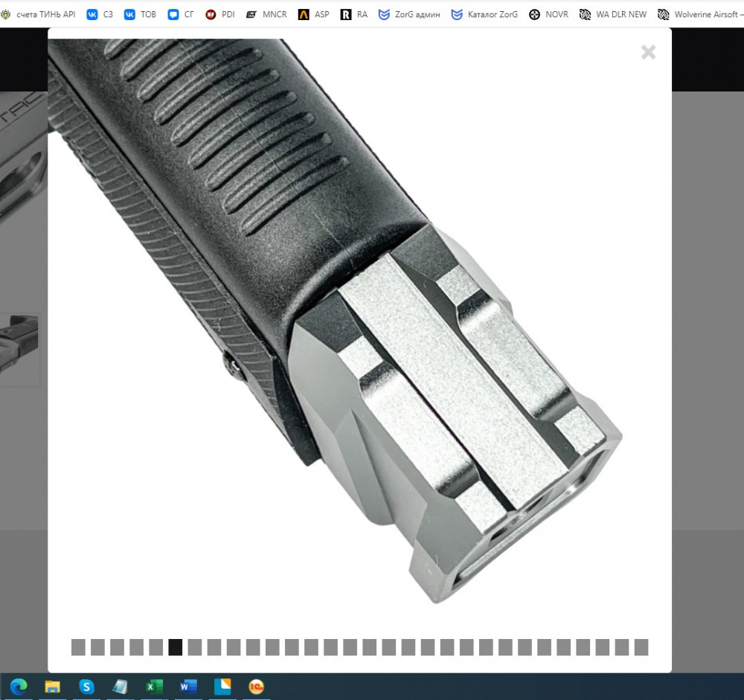This screenshot has height=700, width=744.
Task: Open the ZorG админ bookmark
Action: point(408,14)
